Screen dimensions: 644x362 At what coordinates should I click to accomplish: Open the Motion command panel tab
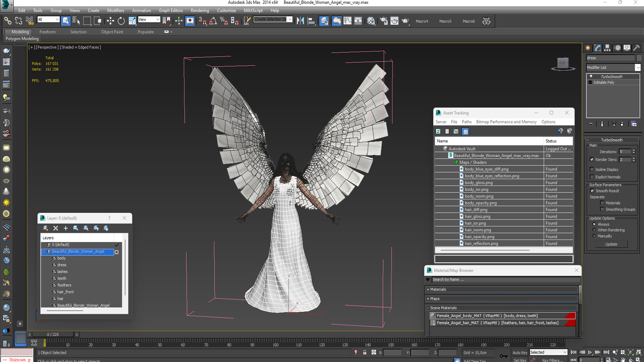(x=618, y=48)
